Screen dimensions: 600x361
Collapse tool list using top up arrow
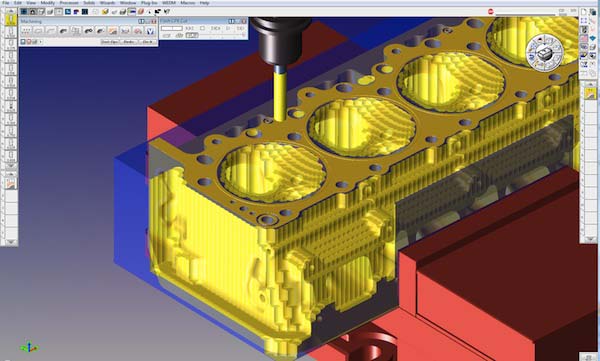pyautogui.click(x=11, y=11)
